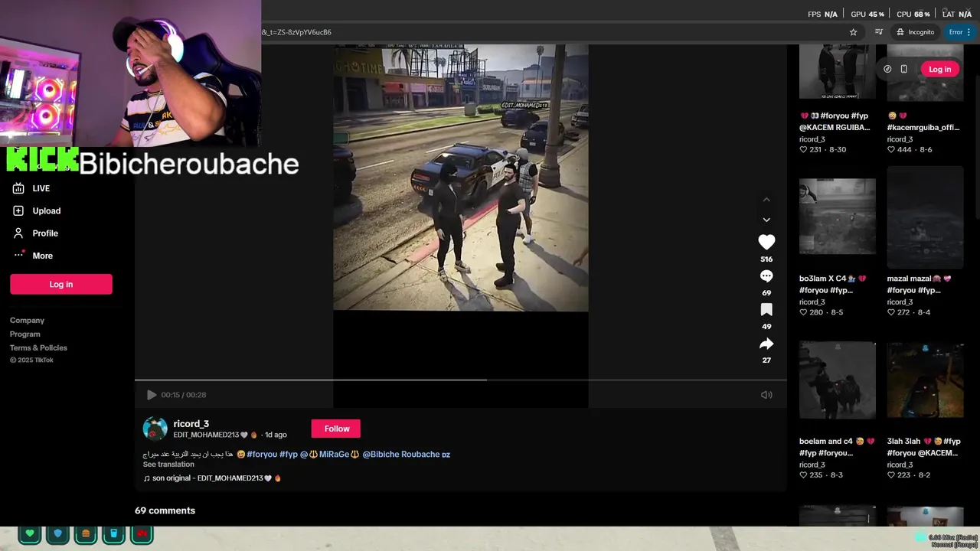Click the bo3lam X C4 caption text
980x551 pixels.
(832, 285)
